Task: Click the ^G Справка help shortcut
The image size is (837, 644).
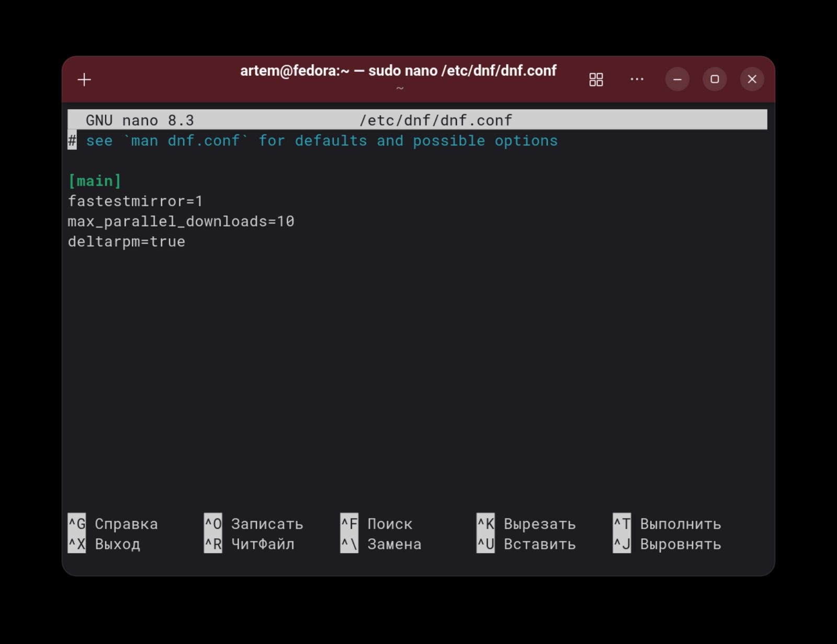Action: click(113, 524)
